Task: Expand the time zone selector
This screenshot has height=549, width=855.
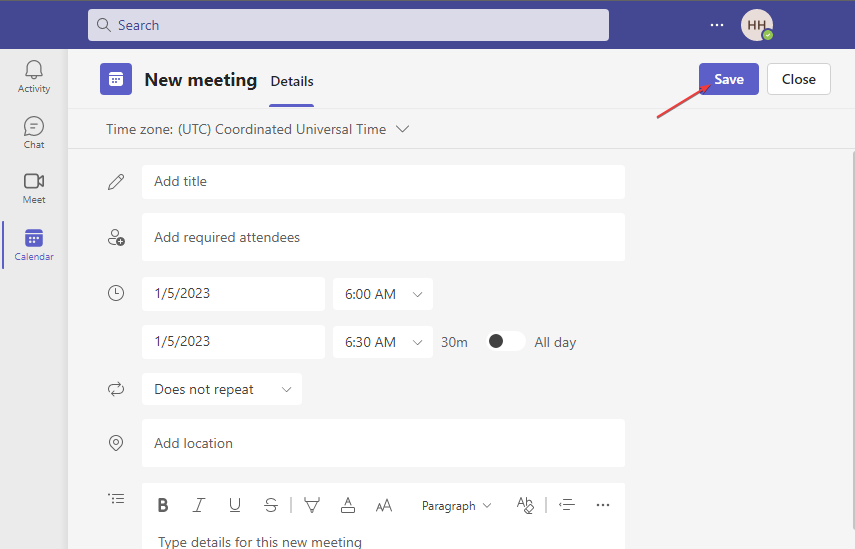Action: (402, 129)
